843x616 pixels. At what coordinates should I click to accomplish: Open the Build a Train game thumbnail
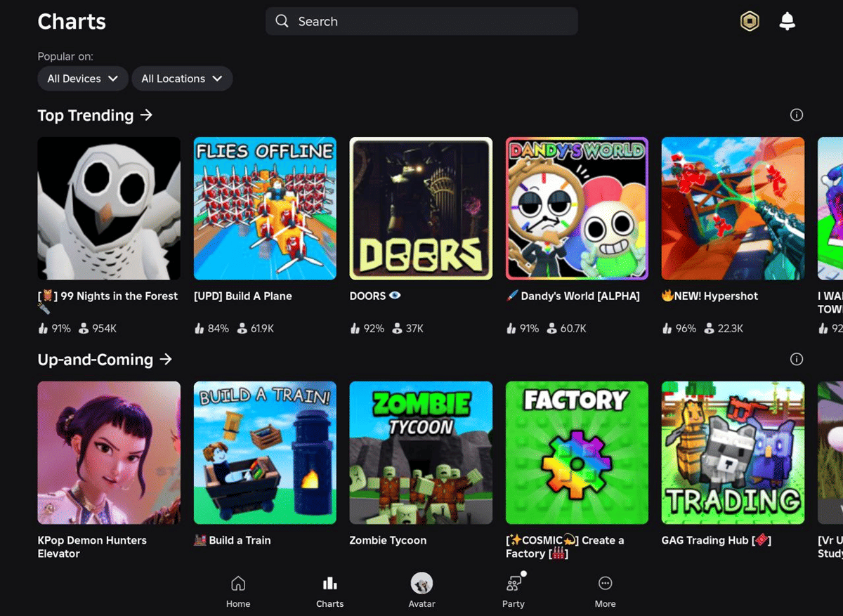[x=265, y=452]
